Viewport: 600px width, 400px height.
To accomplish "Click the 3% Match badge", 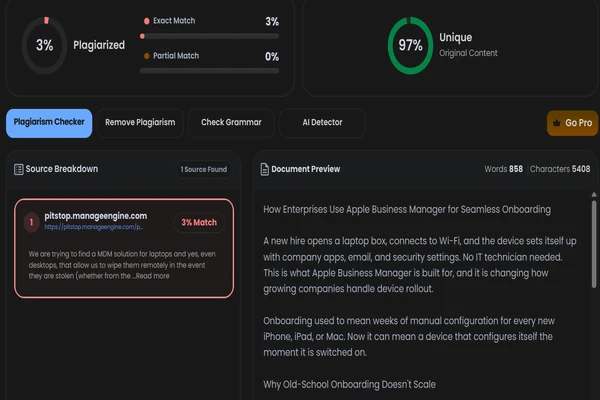I will point(199,222).
